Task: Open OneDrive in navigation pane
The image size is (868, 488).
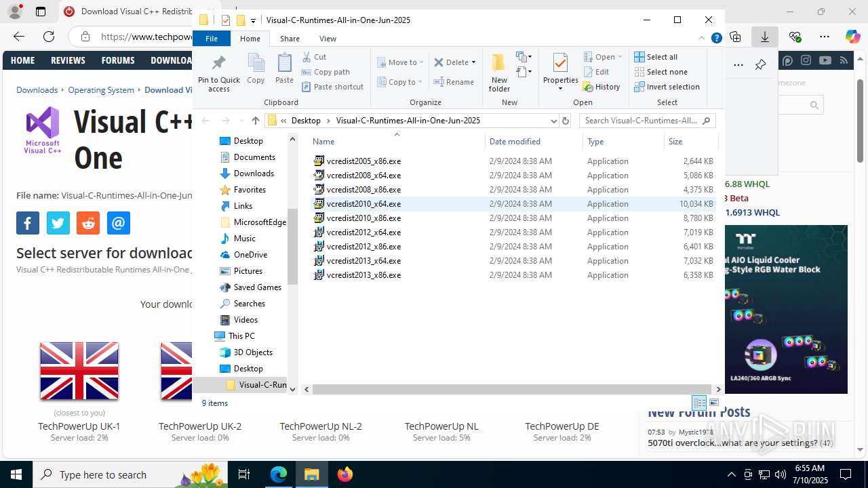Action: click(250, 255)
